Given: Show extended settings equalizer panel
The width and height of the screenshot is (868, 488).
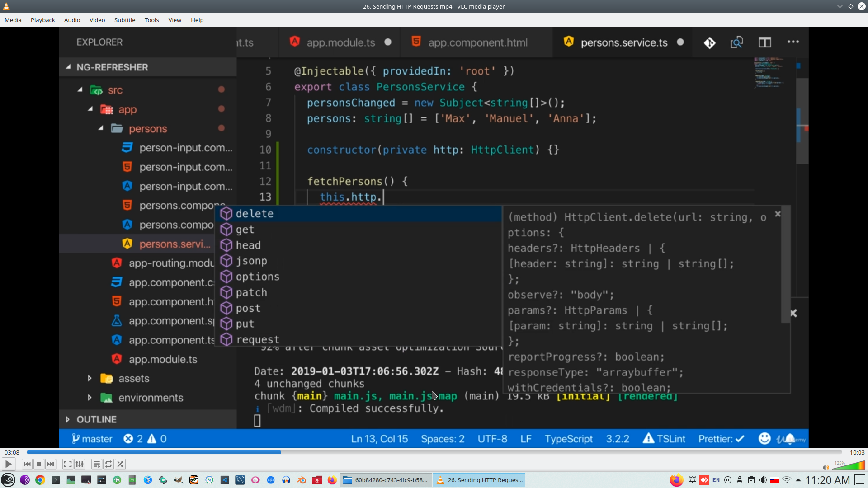Looking at the screenshot, I should [x=80, y=464].
